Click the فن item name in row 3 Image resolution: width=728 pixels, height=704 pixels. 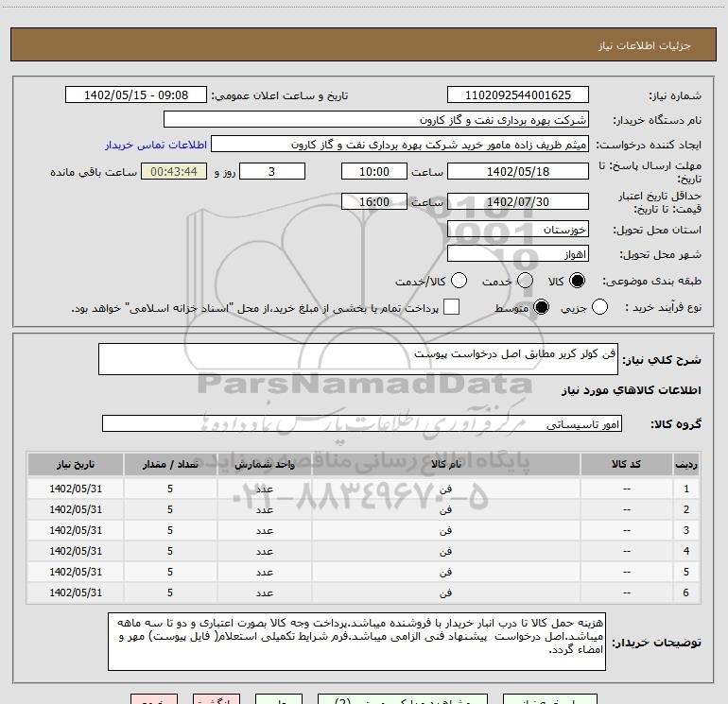445,530
